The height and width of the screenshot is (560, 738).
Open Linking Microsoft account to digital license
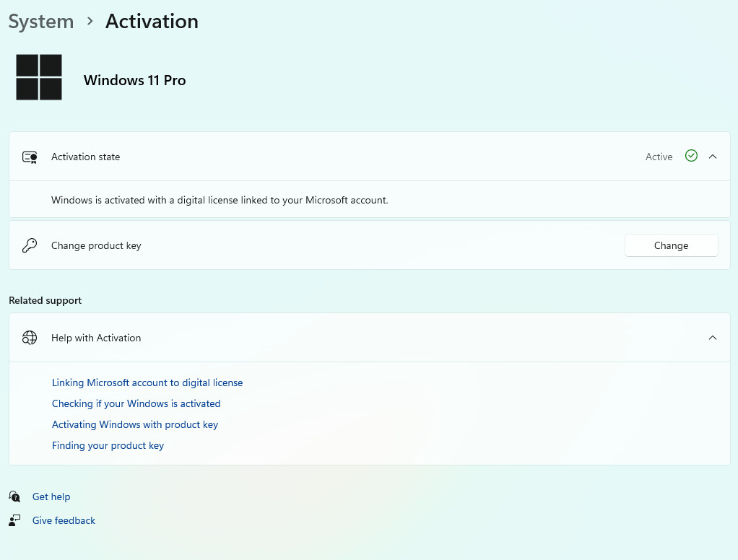(x=147, y=382)
